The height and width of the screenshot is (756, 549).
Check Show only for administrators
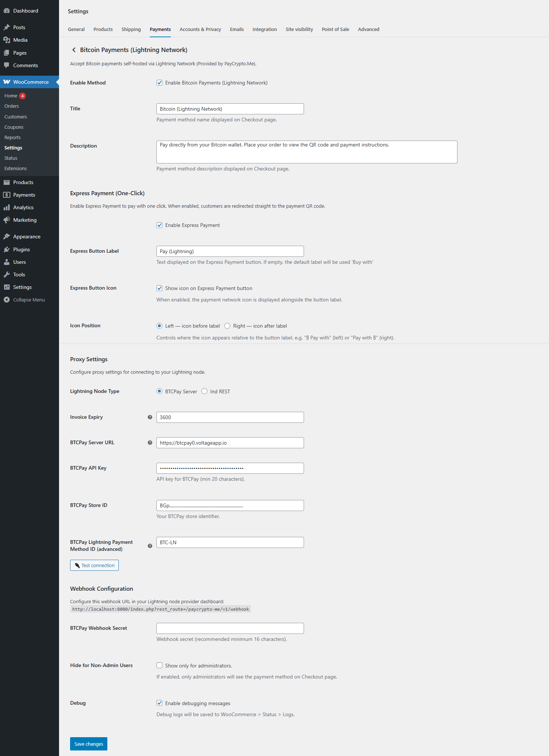159,666
